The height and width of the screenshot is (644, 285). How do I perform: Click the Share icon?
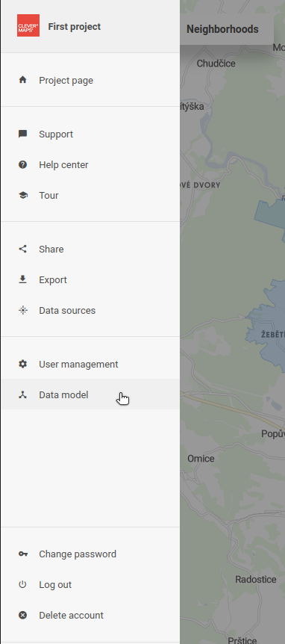point(22,249)
